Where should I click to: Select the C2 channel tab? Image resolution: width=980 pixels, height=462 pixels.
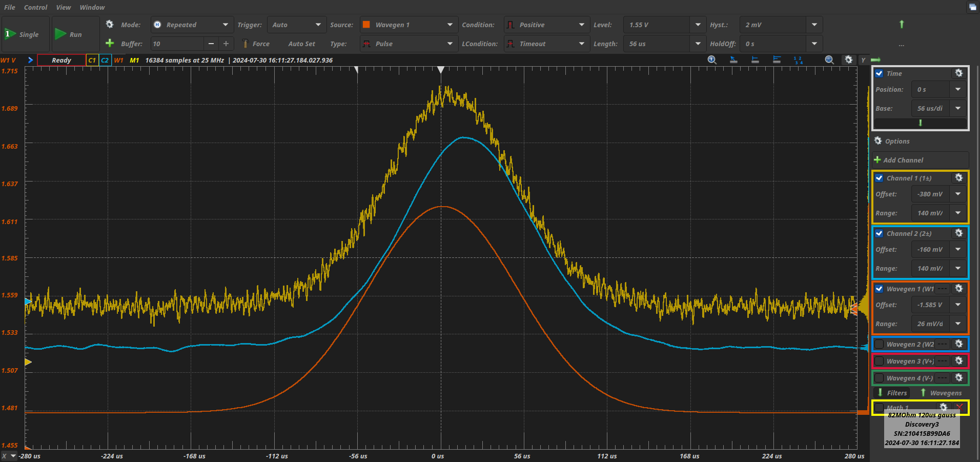tap(105, 60)
